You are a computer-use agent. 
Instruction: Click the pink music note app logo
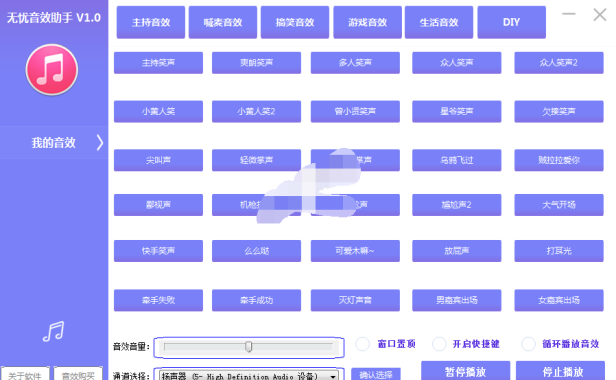[52, 70]
